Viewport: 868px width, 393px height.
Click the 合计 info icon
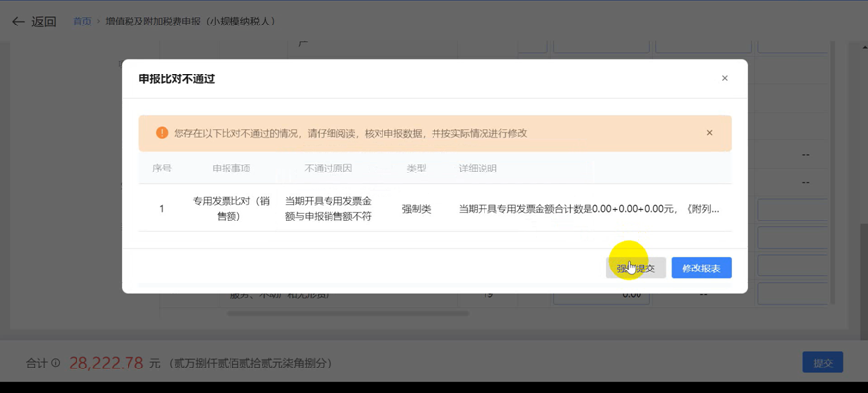coord(56,363)
